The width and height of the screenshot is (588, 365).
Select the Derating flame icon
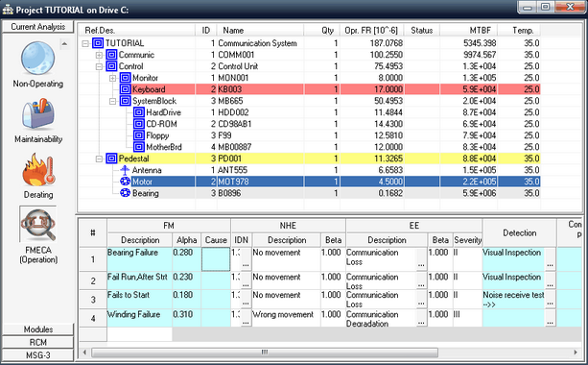(x=38, y=170)
